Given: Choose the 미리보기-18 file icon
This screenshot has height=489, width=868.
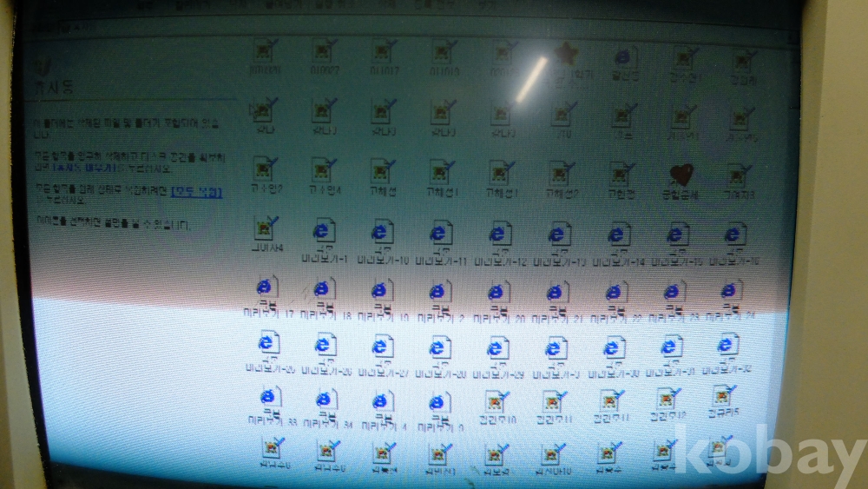Looking at the screenshot, I should pyautogui.click(x=324, y=291).
